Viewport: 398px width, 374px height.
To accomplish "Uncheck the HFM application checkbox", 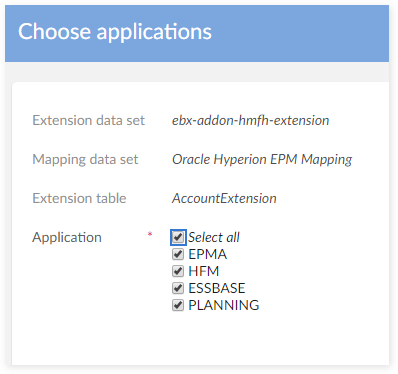I will point(178,271).
